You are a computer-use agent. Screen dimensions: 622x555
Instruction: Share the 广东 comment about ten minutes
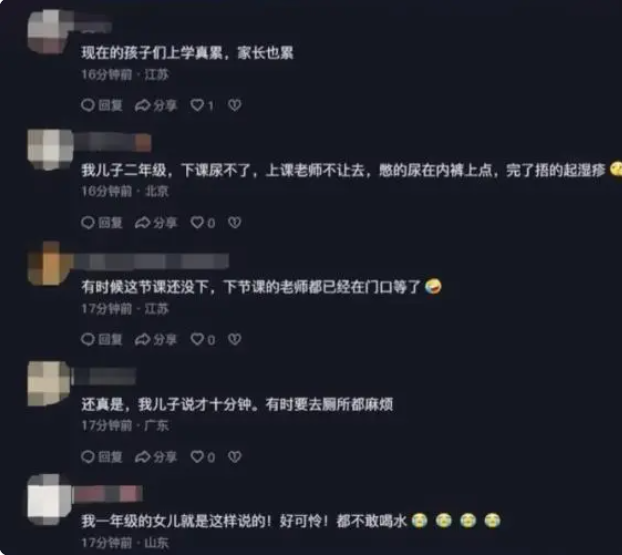(156, 457)
